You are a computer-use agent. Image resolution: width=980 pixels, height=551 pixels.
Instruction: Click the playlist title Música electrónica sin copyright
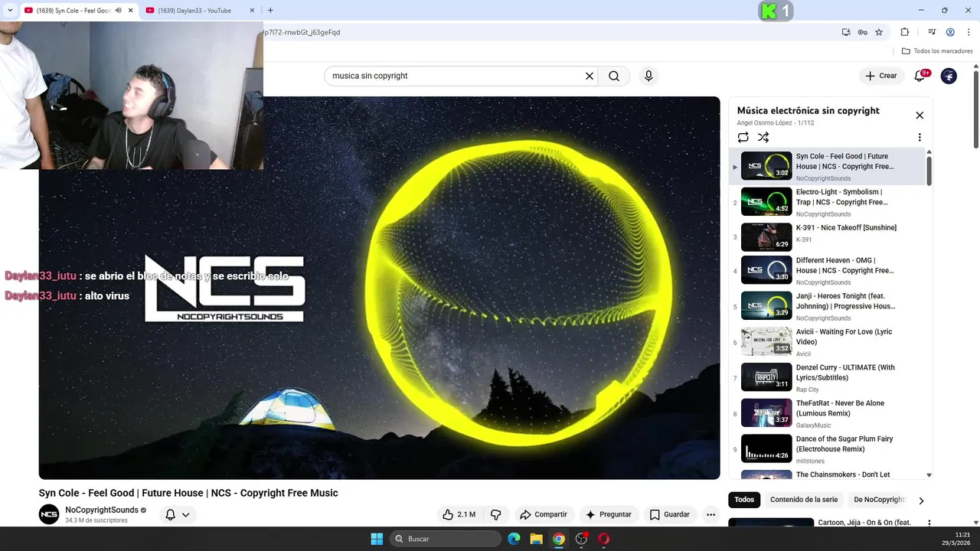808,110
